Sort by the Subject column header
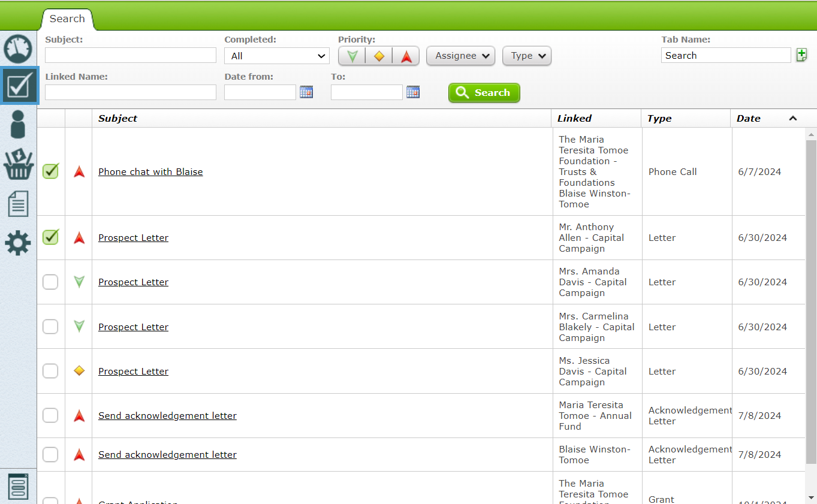The image size is (817, 504). tap(321, 118)
